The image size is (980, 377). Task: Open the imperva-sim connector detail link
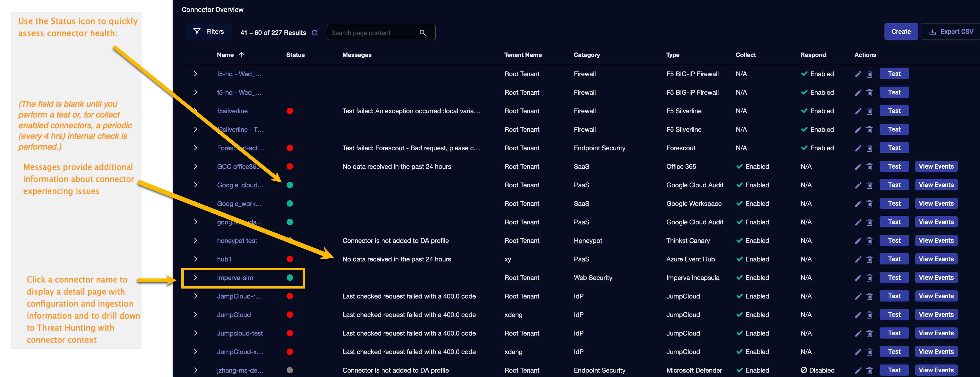[x=235, y=278]
